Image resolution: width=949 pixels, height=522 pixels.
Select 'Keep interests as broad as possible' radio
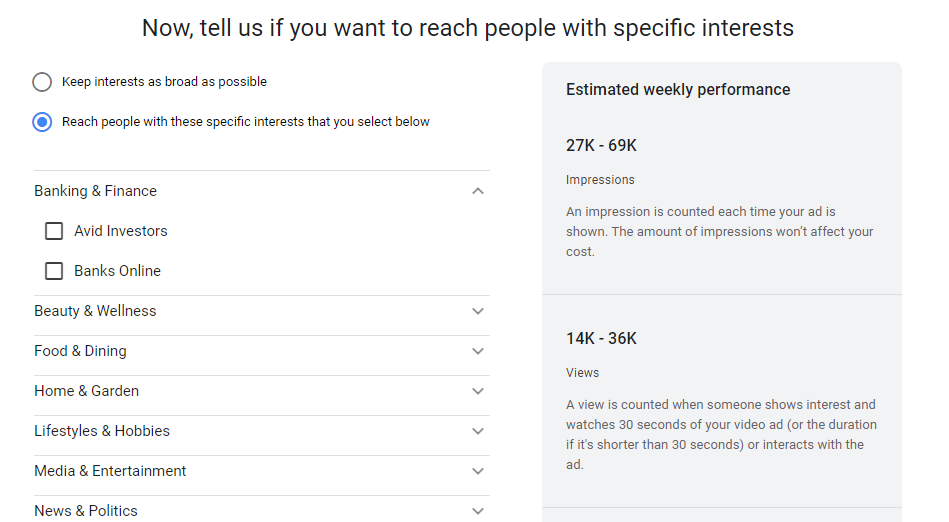(42, 82)
